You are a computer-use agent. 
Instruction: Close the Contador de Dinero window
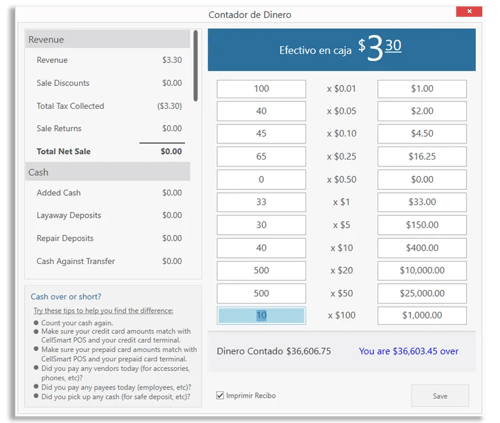tap(469, 11)
